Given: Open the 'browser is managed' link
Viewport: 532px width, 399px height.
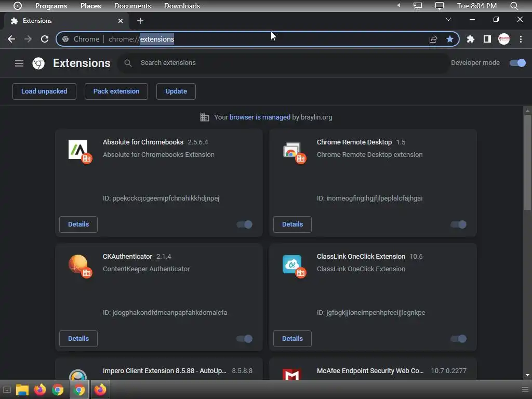Looking at the screenshot, I should click(x=260, y=117).
